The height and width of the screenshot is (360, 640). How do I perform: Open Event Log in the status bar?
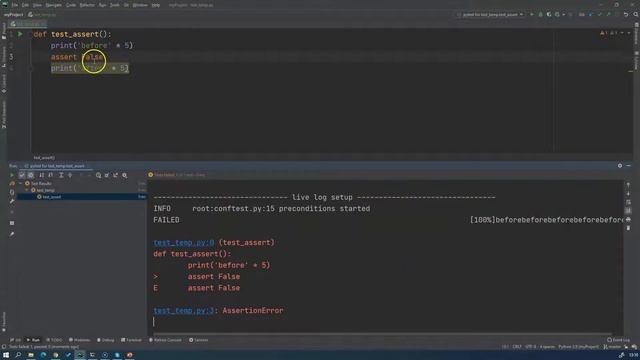pyautogui.click(x=618, y=340)
